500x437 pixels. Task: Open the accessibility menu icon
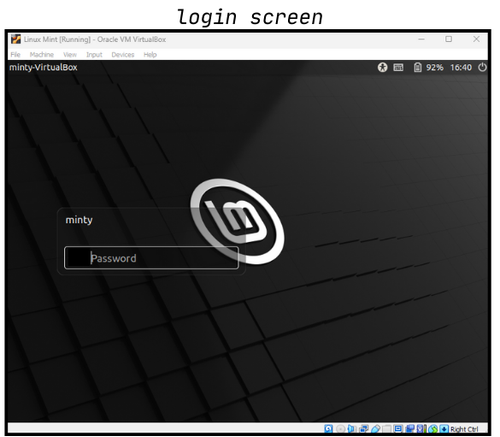point(382,67)
